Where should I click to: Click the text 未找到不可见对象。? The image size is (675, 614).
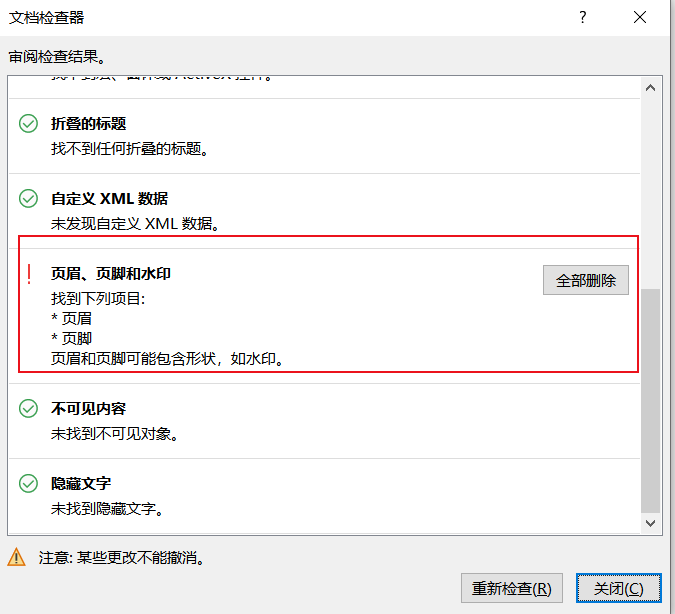click(115, 434)
